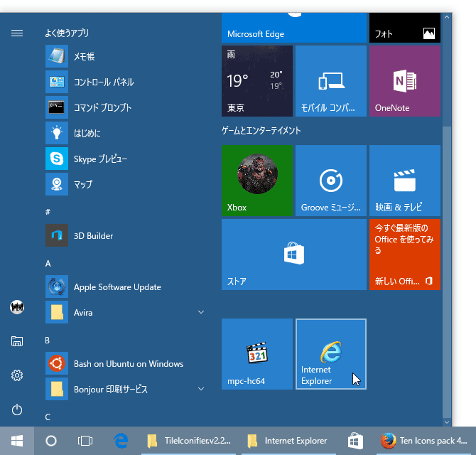Open the Groove ミュージック tile
The height and width of the screenshot is (455, 476).
click(x=331, y=181)
